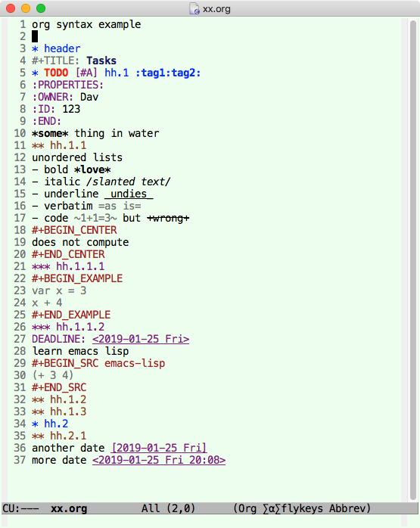Click the '#+BEGIN_SRC emacs-lisp' line
The width and height of the screenshot is (420, 528).
click(x=98, y=364)
